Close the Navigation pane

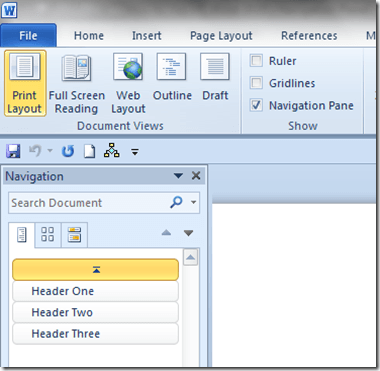click(196, 176)
